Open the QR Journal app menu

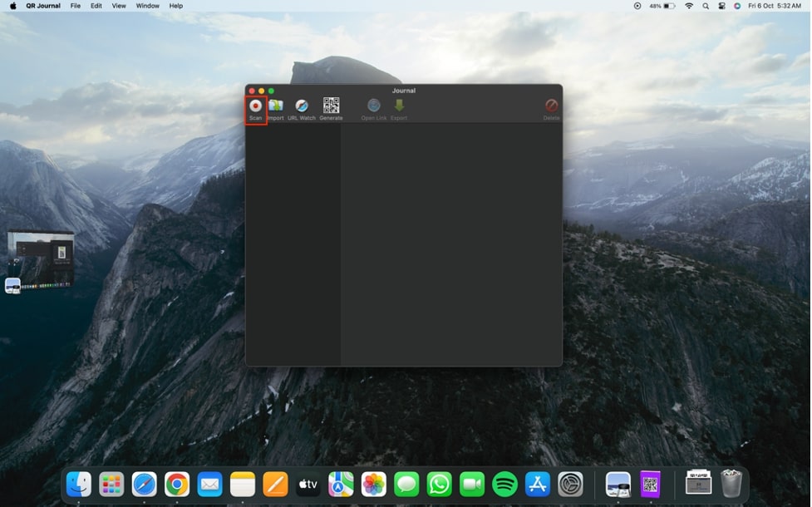pos(42,6)
